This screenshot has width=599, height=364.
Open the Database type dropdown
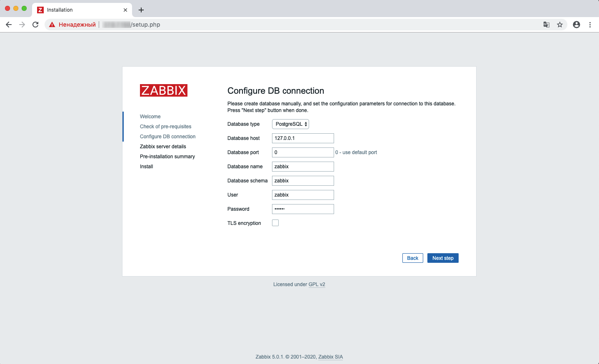(290, 124)
